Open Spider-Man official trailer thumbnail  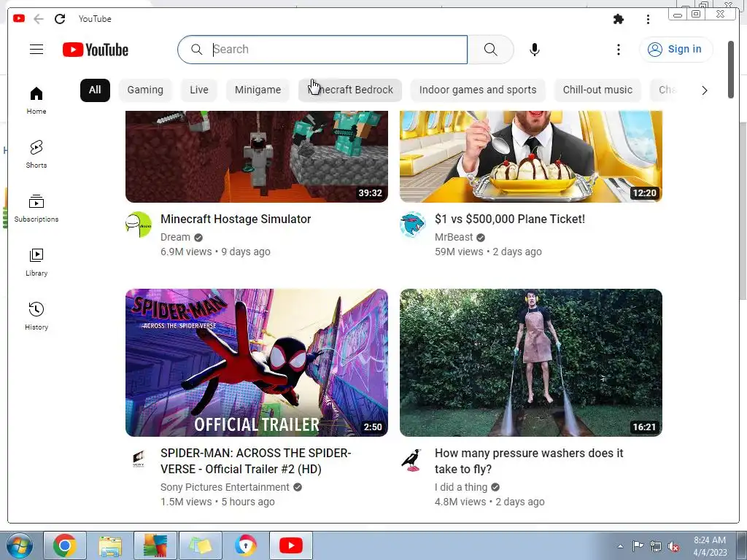[x=257, y=363]
